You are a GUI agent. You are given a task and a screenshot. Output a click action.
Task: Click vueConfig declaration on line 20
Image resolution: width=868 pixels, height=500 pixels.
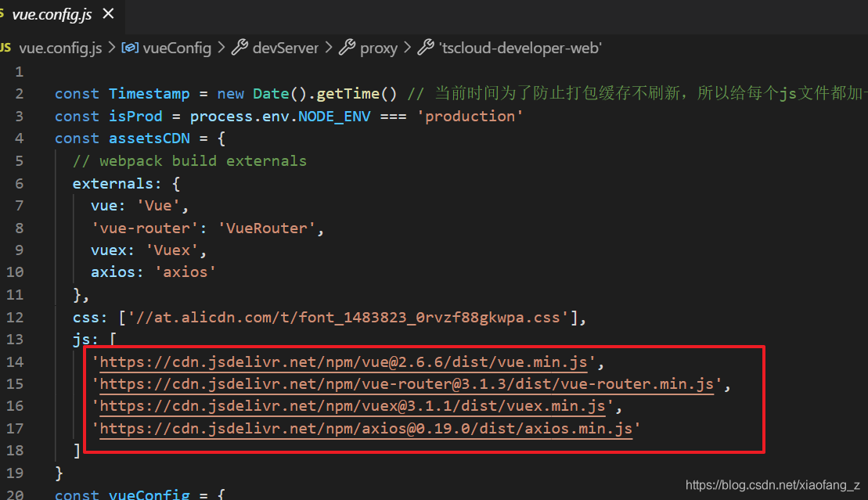pos(149,494)
